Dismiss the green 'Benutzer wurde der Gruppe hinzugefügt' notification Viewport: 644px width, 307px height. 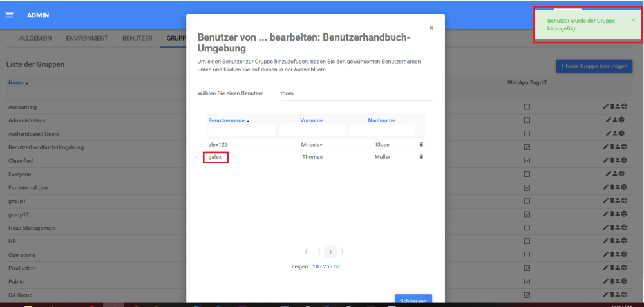click(x=633, y=20)
